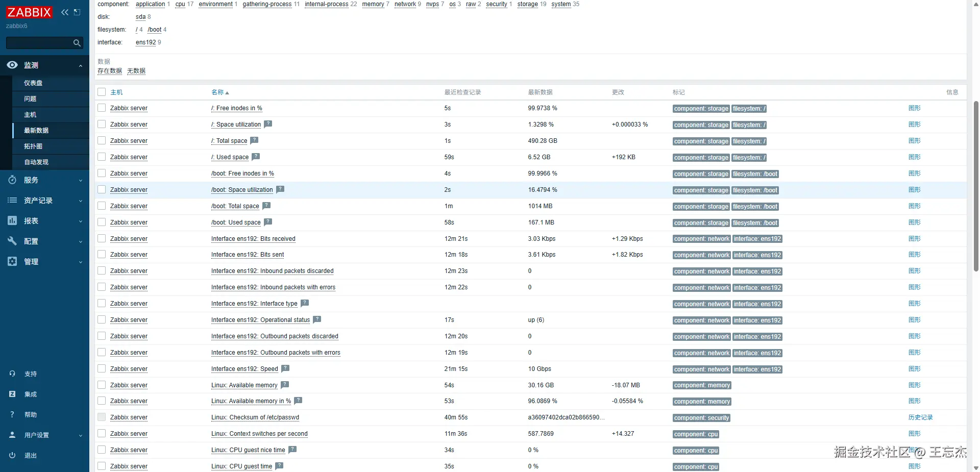Screen dimensions: 980x472
Task: Collapse the sidebar with double-chevron icon
Action: click(65, 12)
